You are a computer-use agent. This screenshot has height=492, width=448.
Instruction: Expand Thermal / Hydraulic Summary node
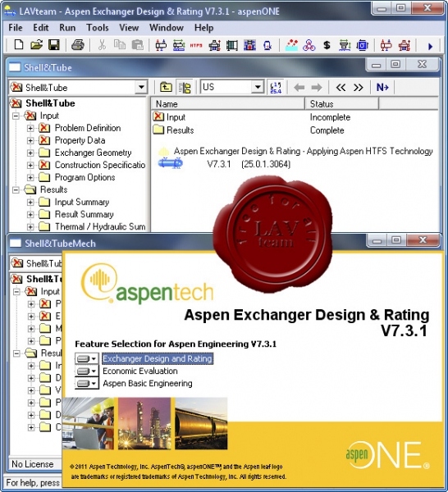tap(30, 226)
